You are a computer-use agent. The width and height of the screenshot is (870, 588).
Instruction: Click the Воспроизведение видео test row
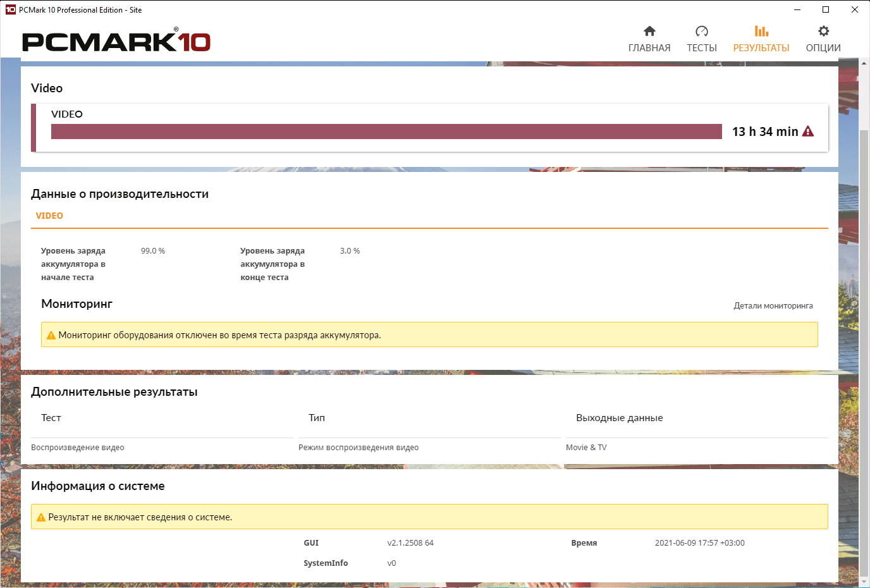click(78, 448)
